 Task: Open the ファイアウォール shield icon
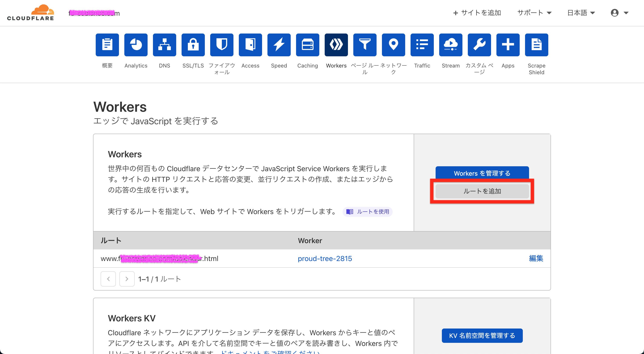pyautogui.click(x=222, y=45)
